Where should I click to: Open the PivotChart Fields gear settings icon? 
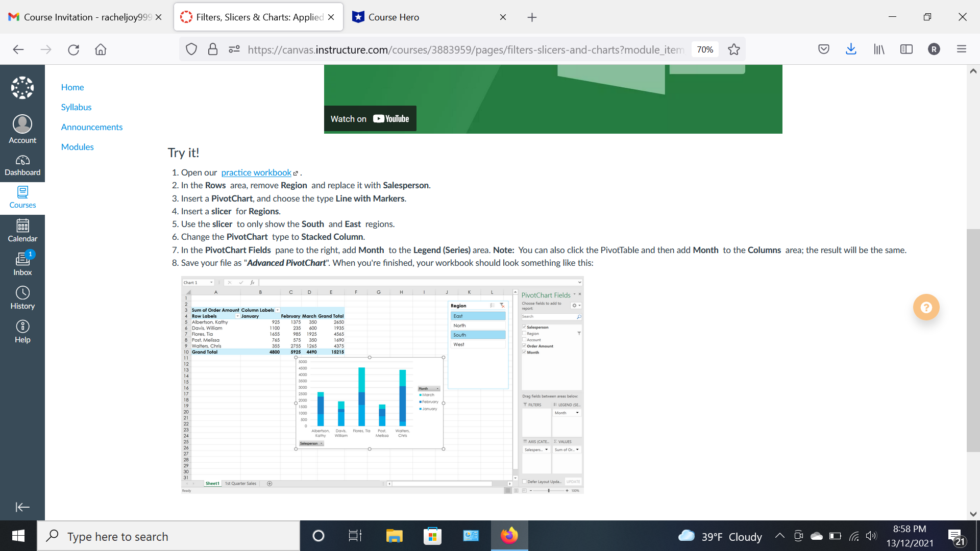coord(575,306)
